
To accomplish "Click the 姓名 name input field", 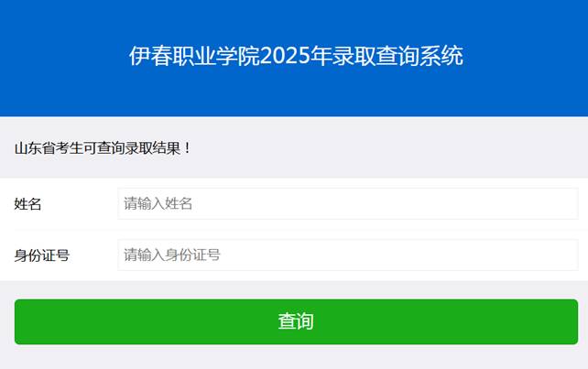I will coord(347,203).
